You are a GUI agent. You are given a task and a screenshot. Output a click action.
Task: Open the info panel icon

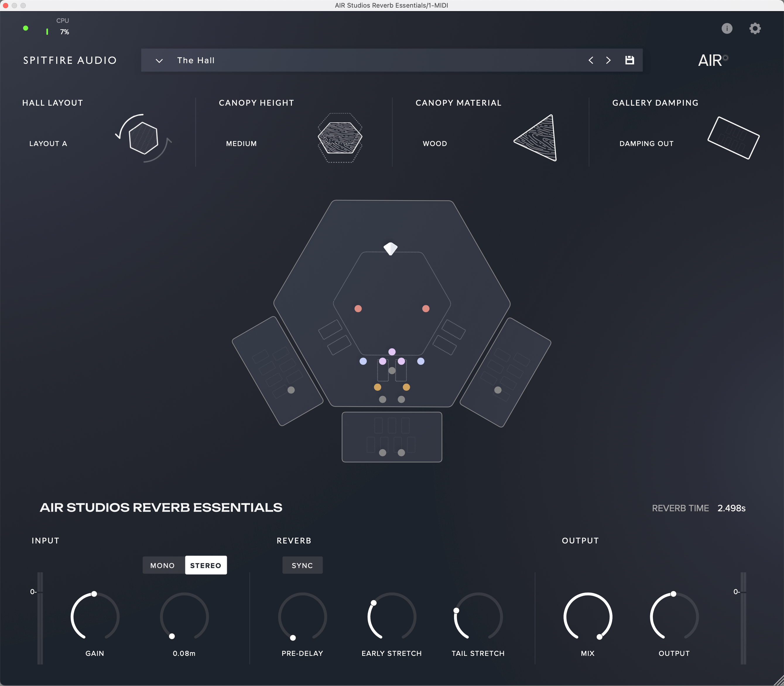point(727,28)
